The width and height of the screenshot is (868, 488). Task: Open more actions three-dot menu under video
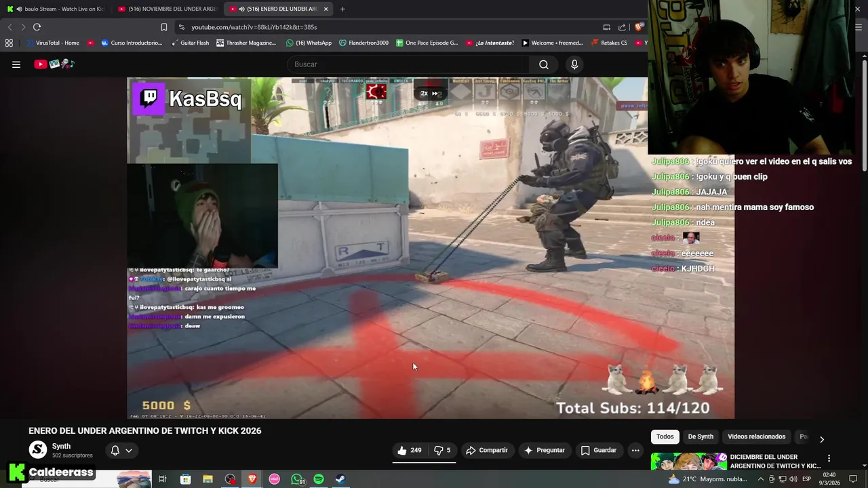point(635,450)
